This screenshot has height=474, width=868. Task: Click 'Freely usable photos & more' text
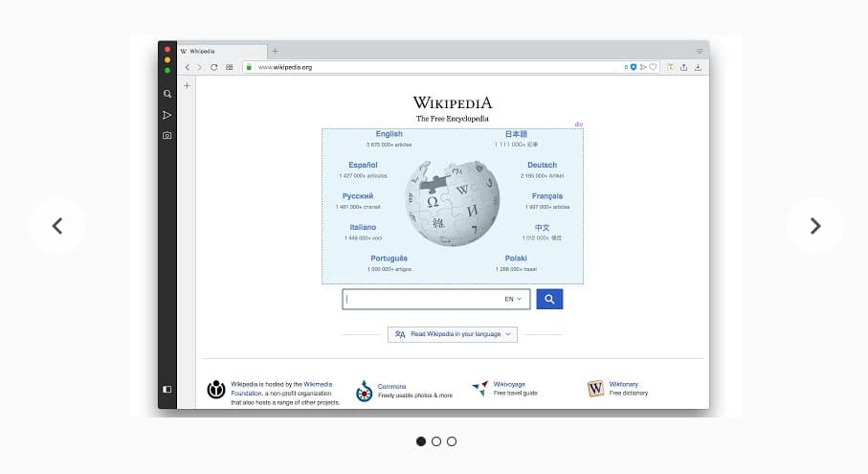[x=415, y=395]
